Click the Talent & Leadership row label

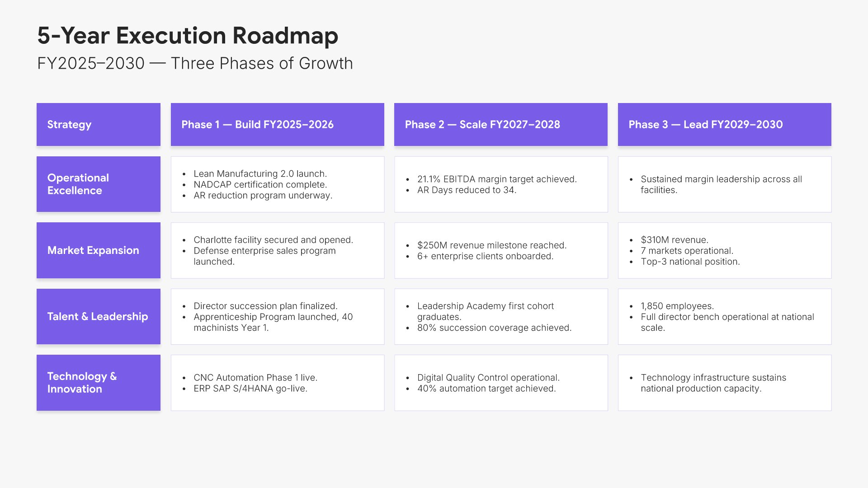[x=98, y=316]
